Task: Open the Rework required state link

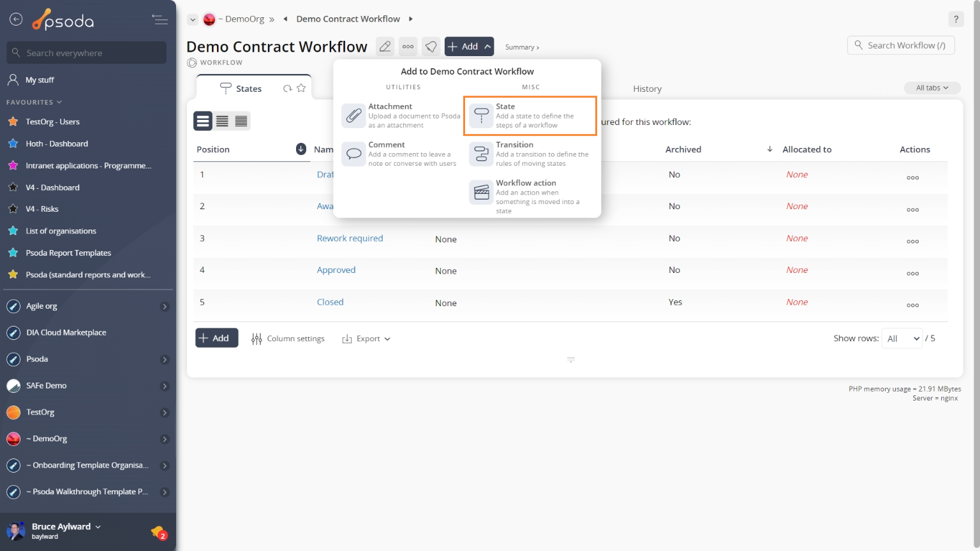Action: click(350, 239)
